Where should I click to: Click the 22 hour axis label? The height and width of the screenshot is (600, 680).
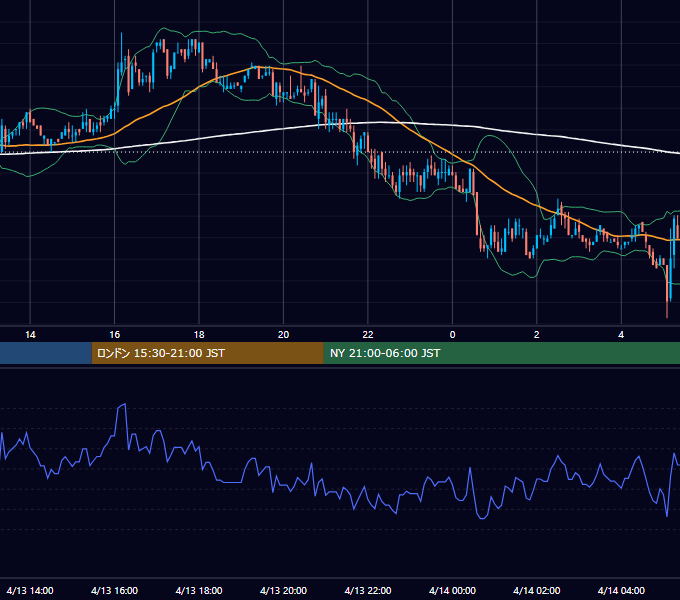[368, 335]
